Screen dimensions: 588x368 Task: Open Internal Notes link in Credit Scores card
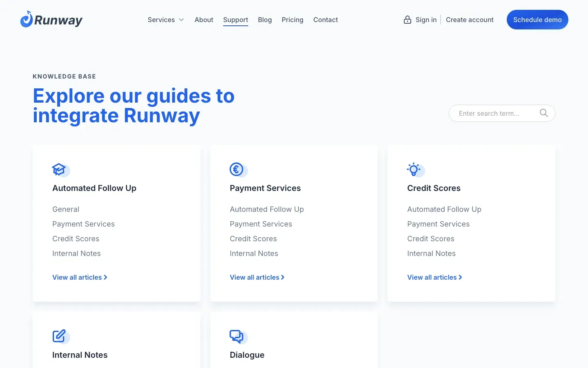click(x=431, y=254)
